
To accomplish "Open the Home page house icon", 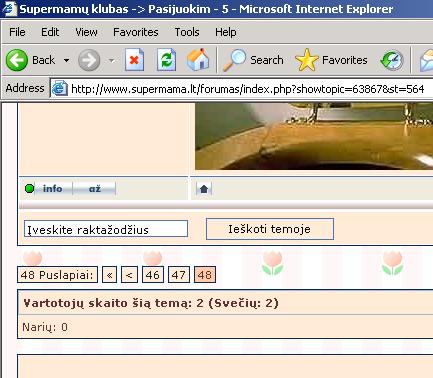I will click(x=198, y=60).
